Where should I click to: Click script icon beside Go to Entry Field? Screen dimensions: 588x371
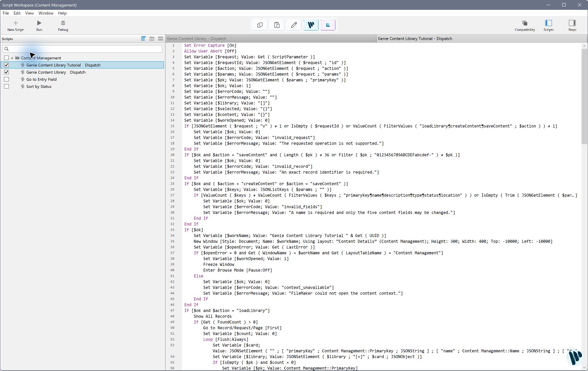(23, 79)
